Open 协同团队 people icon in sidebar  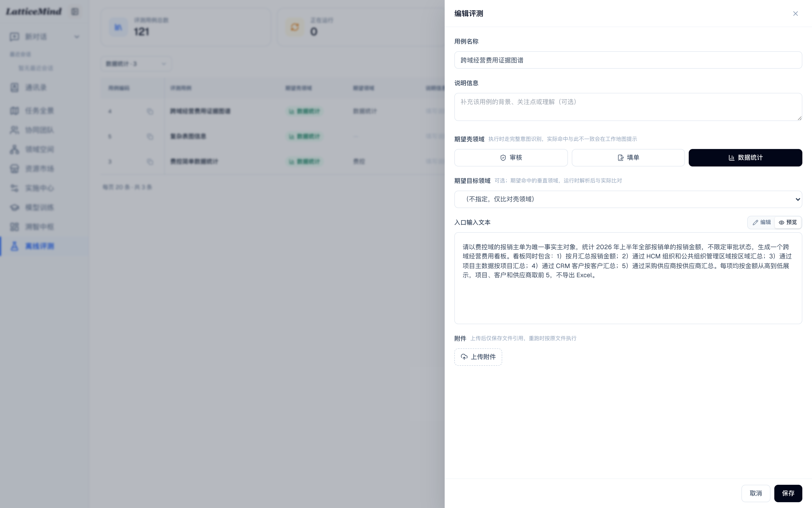tap(14, 130)
